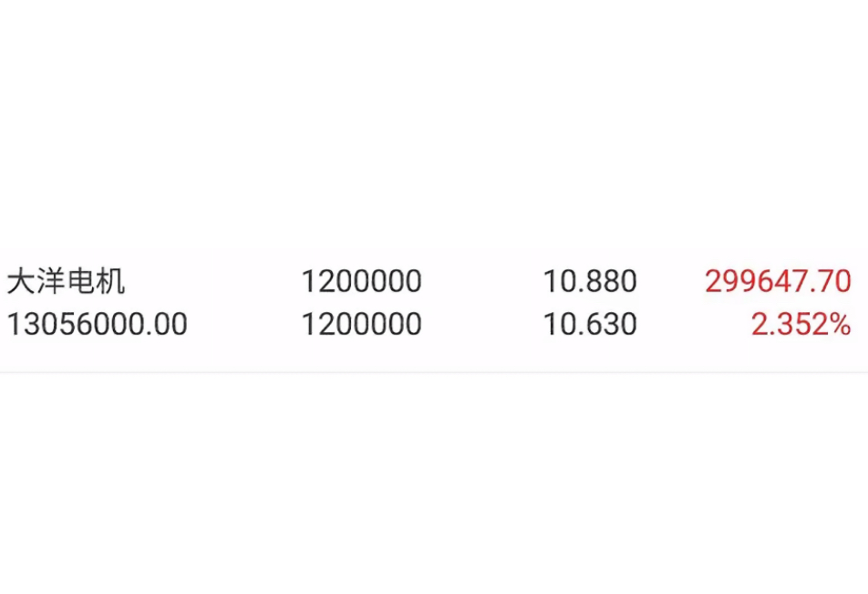The height and width of the screenshot is (594, 868).
Task: Click the 机 character in the stock name
Action: pos(110,281)
